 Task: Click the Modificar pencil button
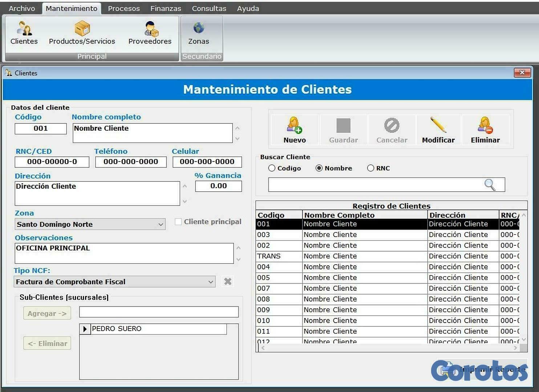click(438, 130)
